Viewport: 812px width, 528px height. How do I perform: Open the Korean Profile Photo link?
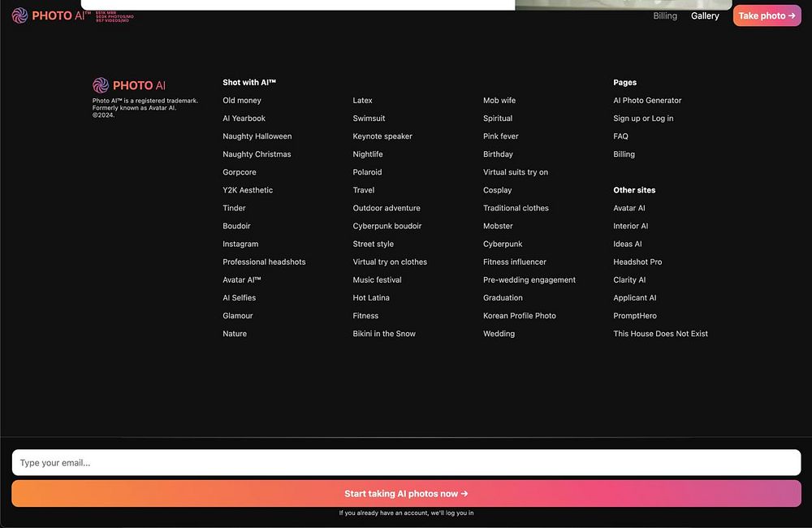520,315
